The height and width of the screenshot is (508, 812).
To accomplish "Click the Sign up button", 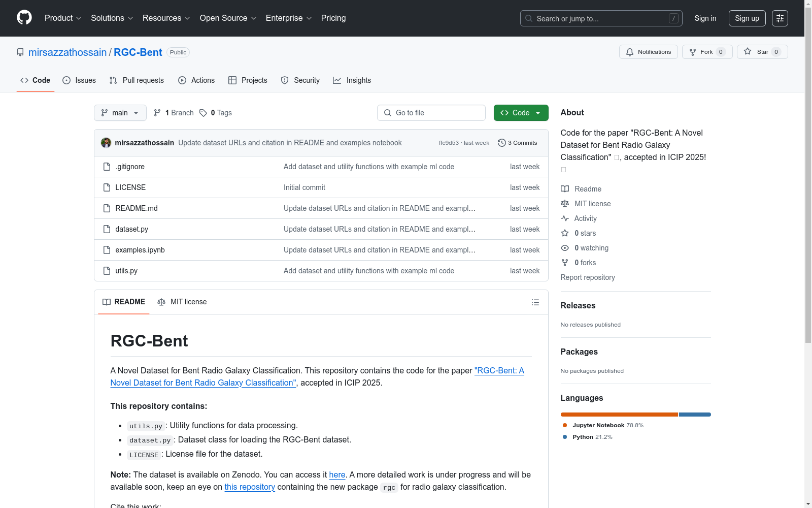I will pyautogui.click(x=747, y=18).
